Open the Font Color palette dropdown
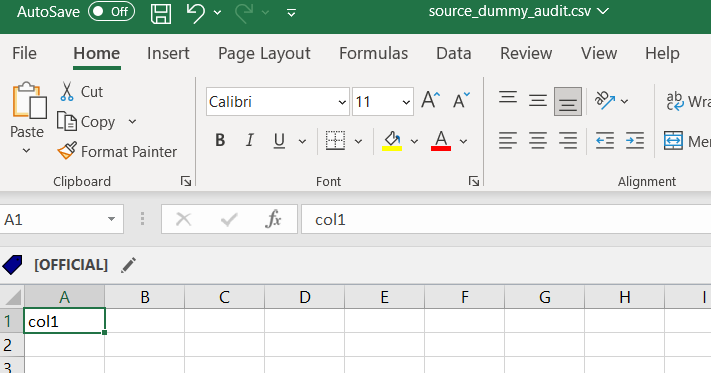The image size is (711, 373). [x=463, y=141]
